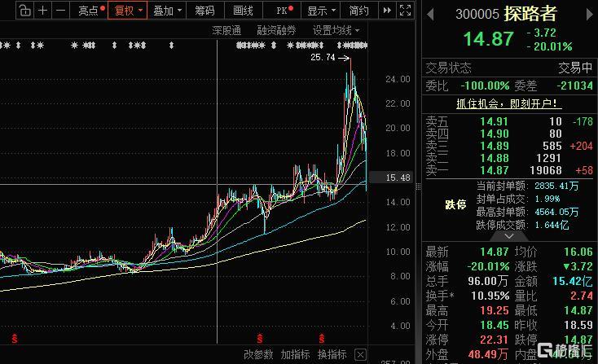This screenshot has height=364, width=598.
Task: Click the 均价 16.06 value
Action: tap(578, 252)
